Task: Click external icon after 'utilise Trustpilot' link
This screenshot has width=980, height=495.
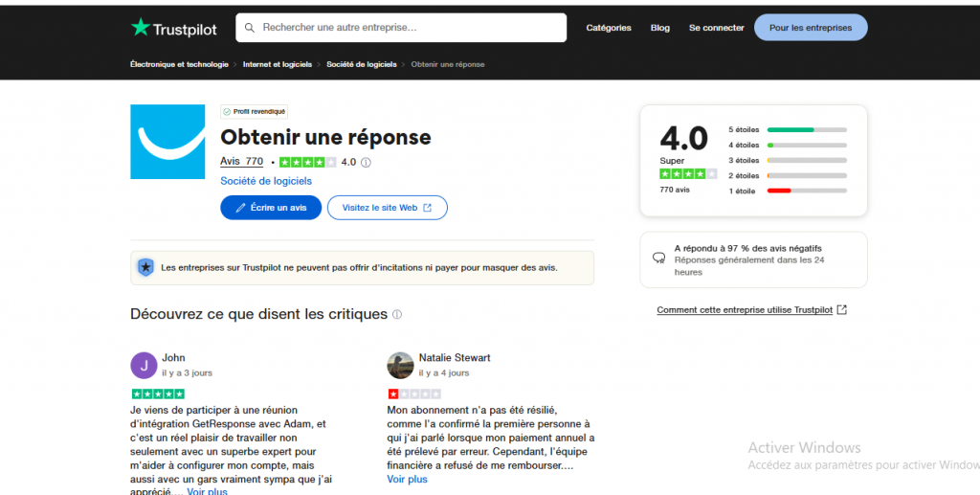Action: [842, 310]
